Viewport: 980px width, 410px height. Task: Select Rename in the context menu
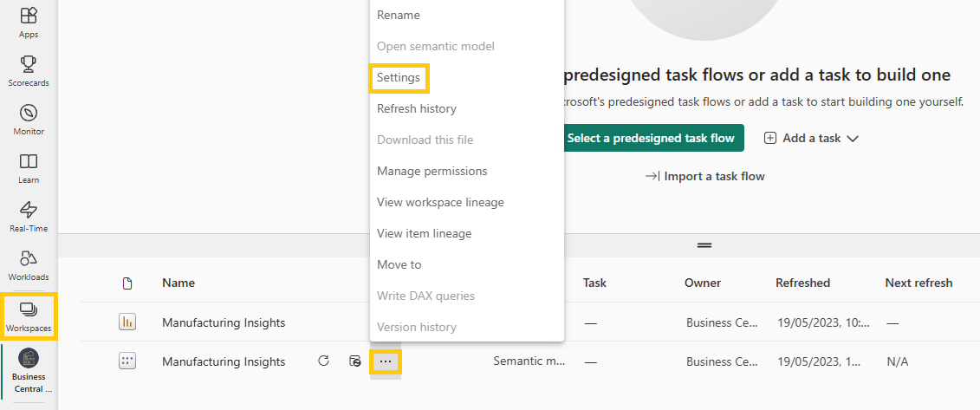[399, 15]
